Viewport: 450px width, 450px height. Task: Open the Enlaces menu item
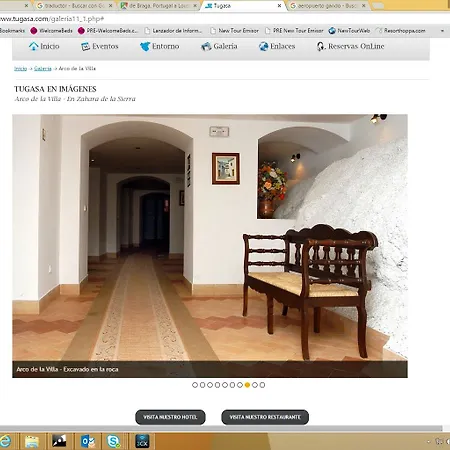(277, 46)
